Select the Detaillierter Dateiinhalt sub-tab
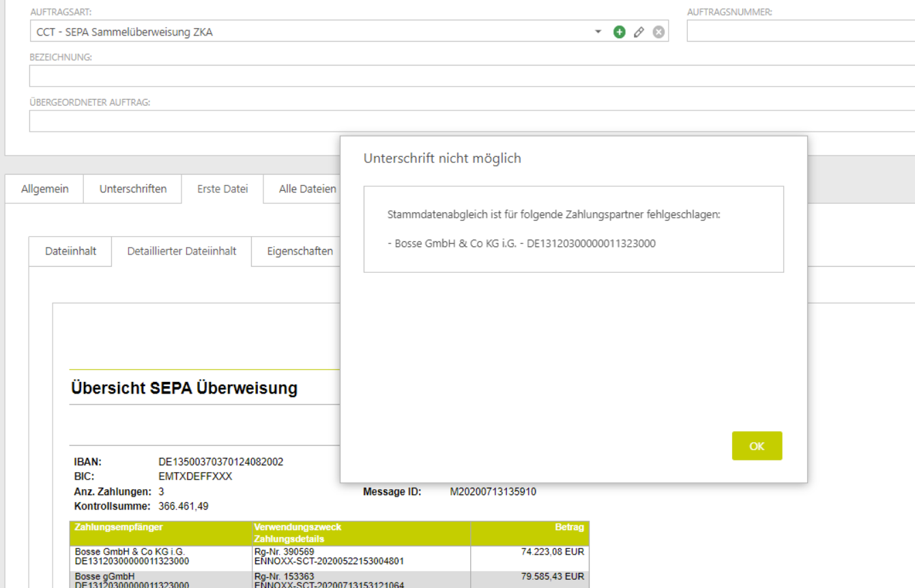915x588 pixels. (x=181, y=251)
